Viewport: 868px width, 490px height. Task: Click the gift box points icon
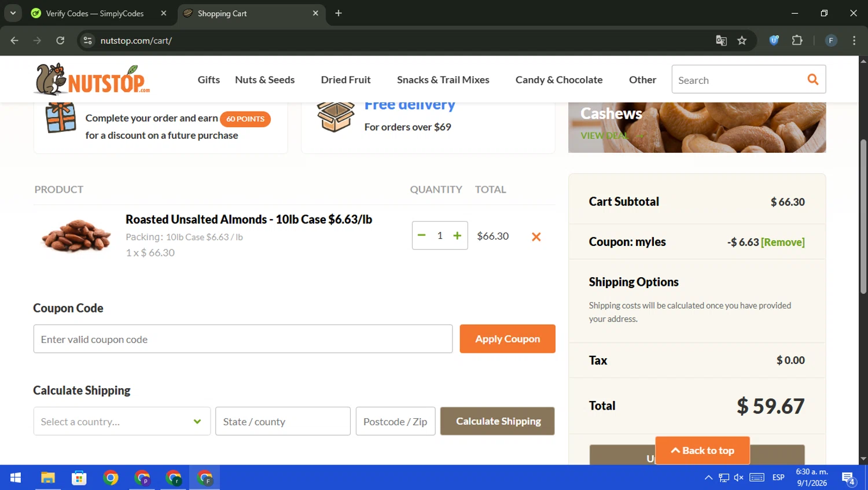click(x=61, y=117)
